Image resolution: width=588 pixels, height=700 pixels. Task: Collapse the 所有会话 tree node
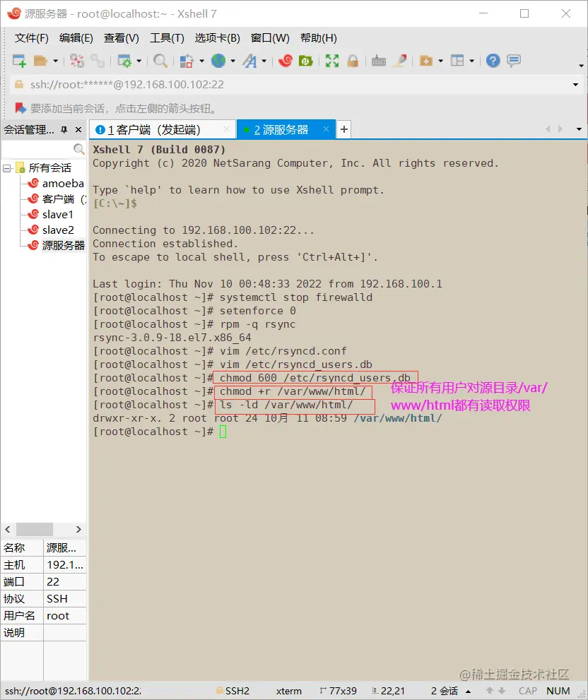(6, 168)
